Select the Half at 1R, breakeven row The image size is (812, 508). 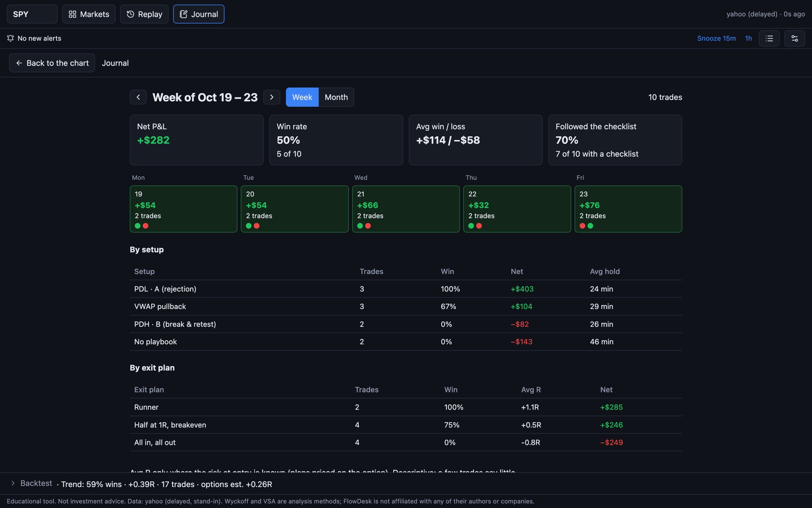click(x=406, y=425)
